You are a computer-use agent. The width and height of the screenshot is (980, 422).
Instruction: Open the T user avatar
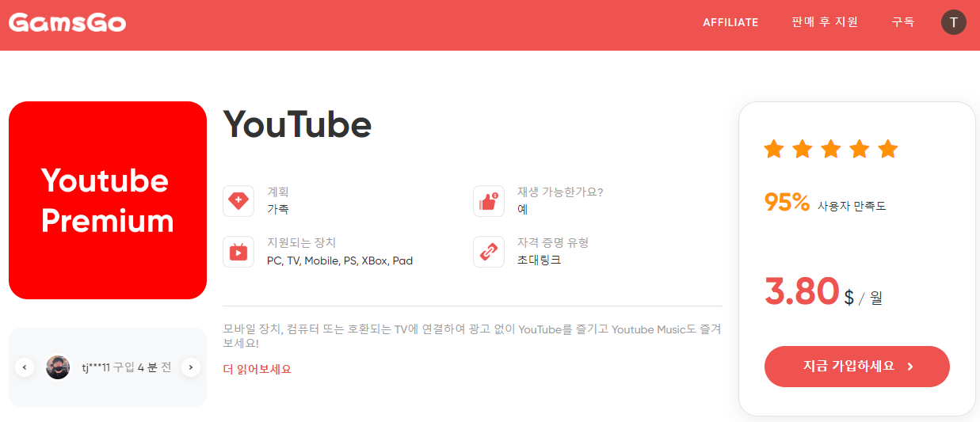[x=954, y=22]
